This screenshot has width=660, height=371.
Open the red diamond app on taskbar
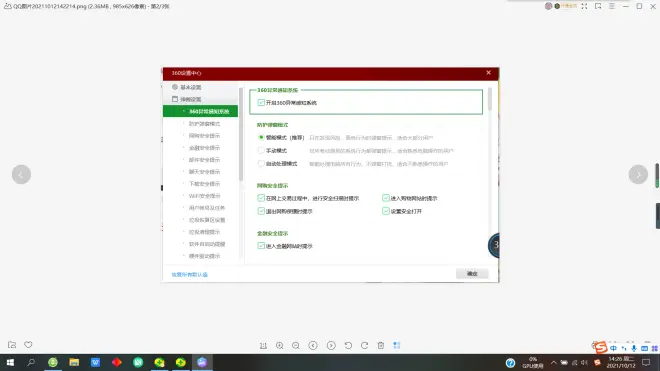117,362
